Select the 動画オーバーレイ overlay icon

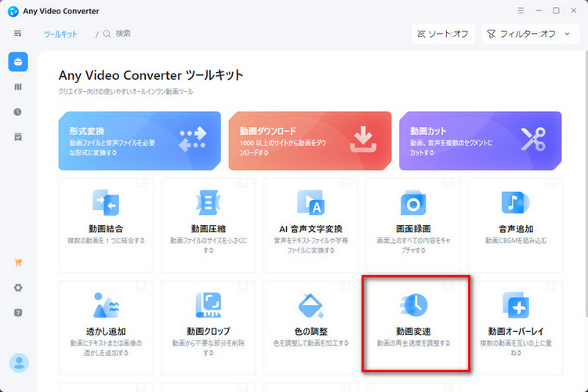[x=516, y=305]
